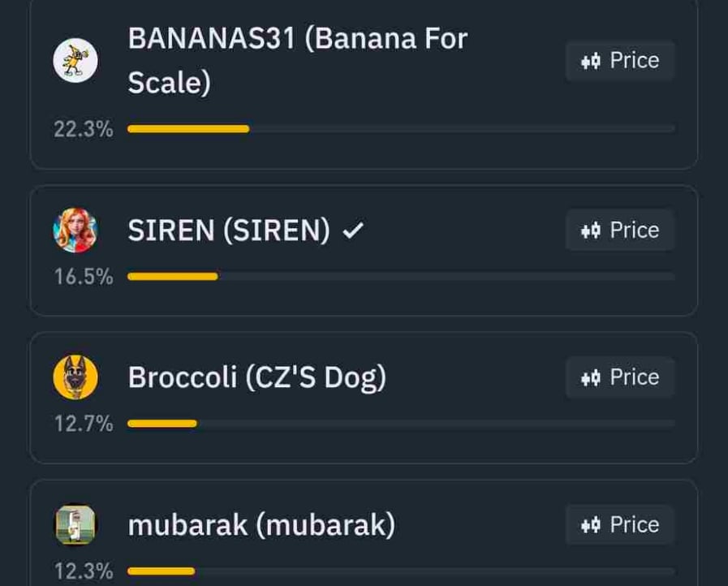This screenshot has height=586, width=728.
Task: View Price for SIREN
Action: [x=620, y=231]
